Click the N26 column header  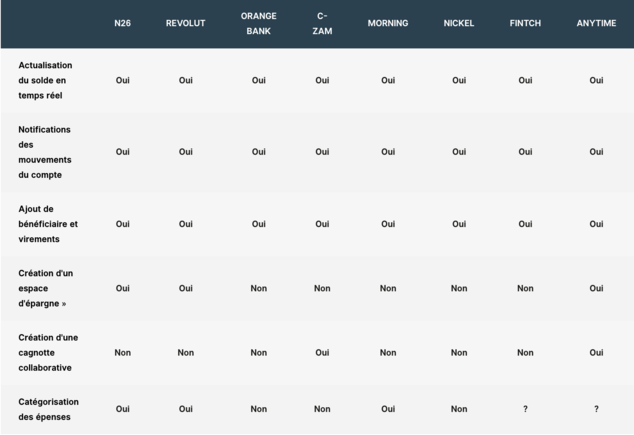point(123,23)
